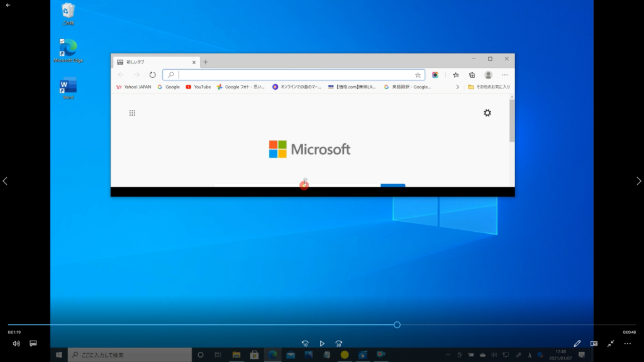
Task: Mute the video player volume
Action: 16,344
